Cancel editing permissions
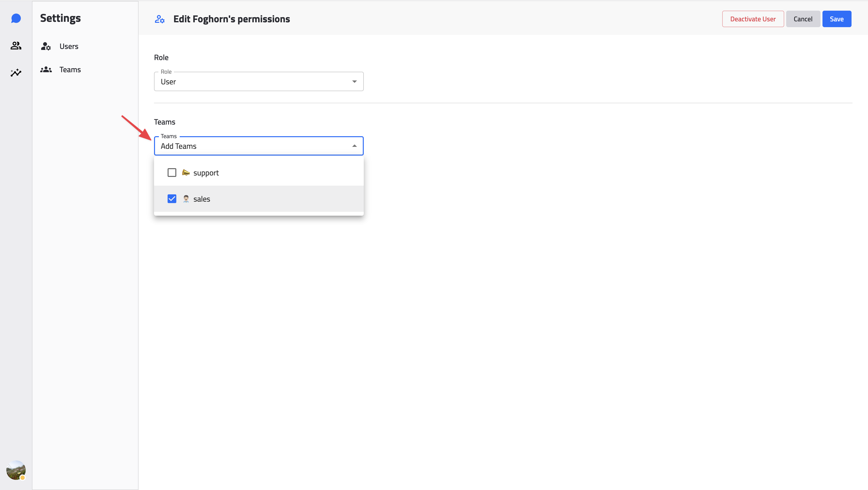This screenshot has width=868, height=490. pos(803,19)
